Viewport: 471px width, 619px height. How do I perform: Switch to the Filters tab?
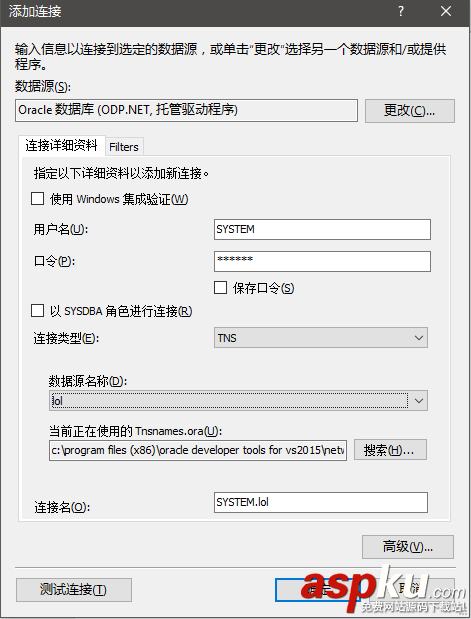[x=124, y=147]
